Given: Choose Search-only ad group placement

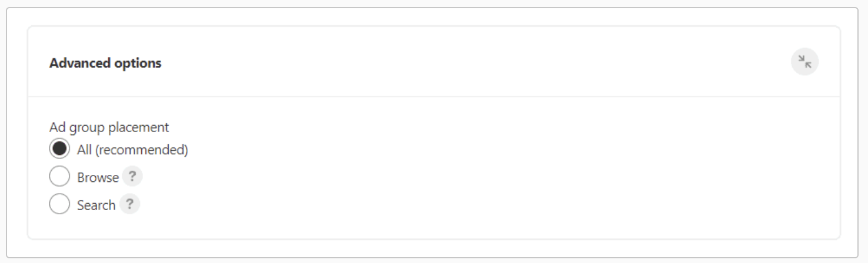Looking at the screenshot, I should tap(59, 204).
